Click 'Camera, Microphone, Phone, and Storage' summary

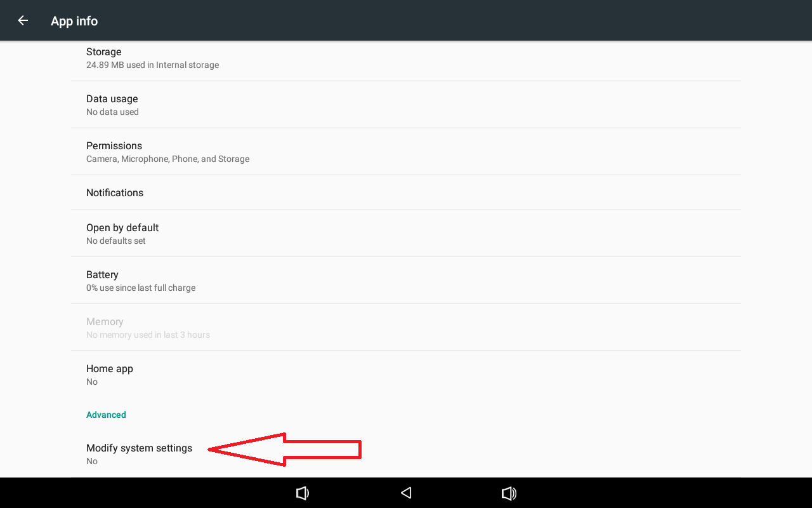click(x=167, y=159)
